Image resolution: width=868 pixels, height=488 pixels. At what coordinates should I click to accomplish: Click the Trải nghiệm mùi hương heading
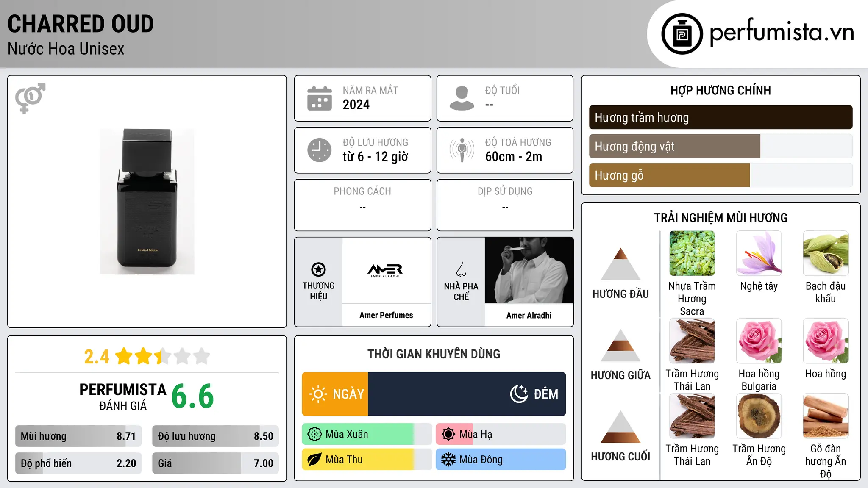721,218
